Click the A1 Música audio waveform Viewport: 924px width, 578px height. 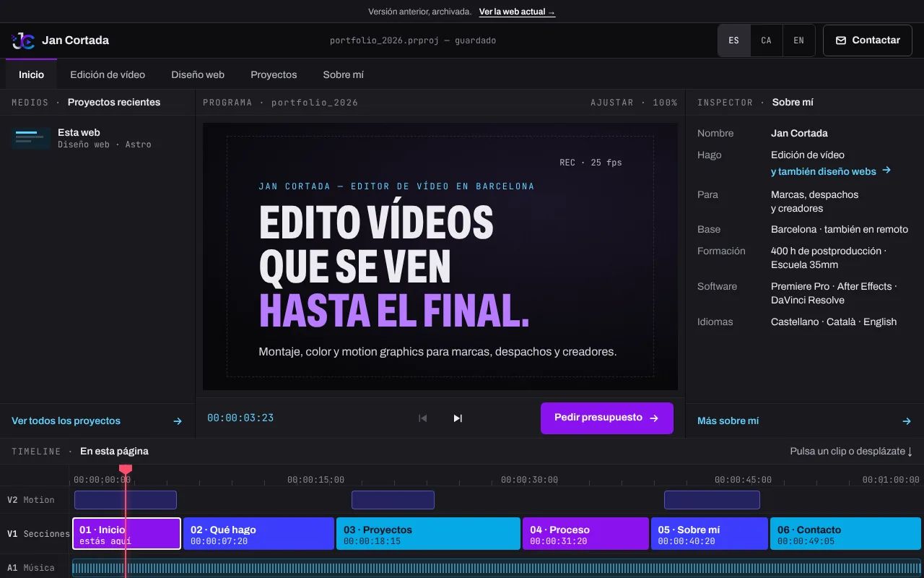(497, 569)
